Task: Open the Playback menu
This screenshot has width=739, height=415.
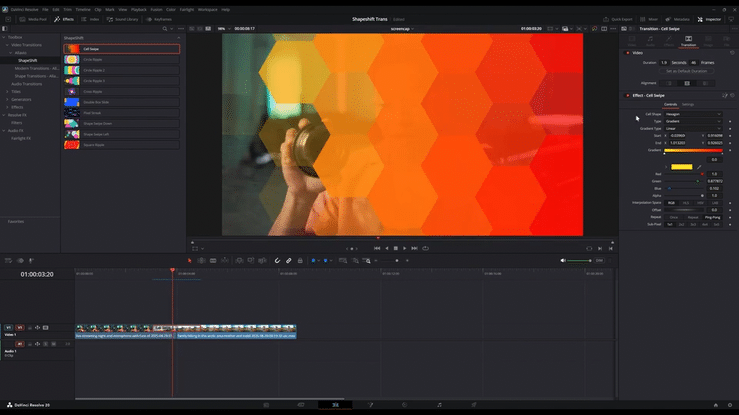Action: pos(139,9)
